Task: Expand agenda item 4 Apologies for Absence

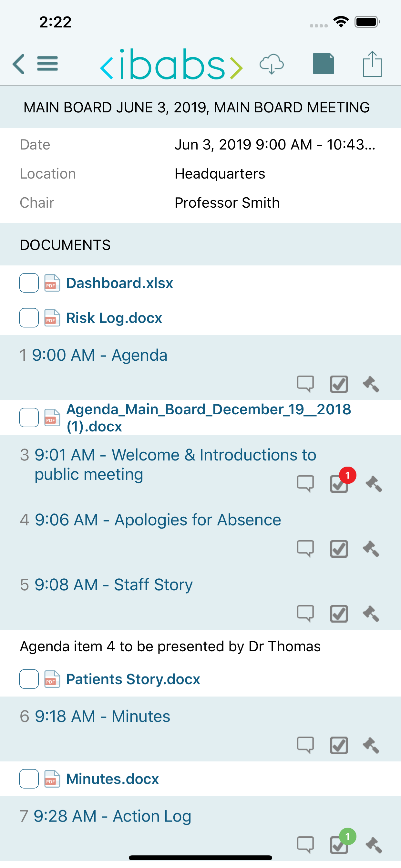Action: 157,520
